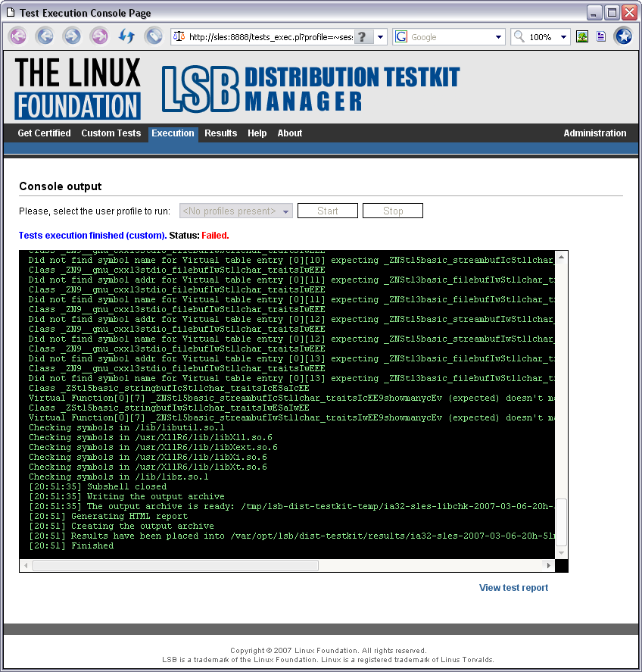The height and width of the screenshot is (672, 642).
Task: Click the console vertical scrollbar thumb
Action: click(561, 522)
